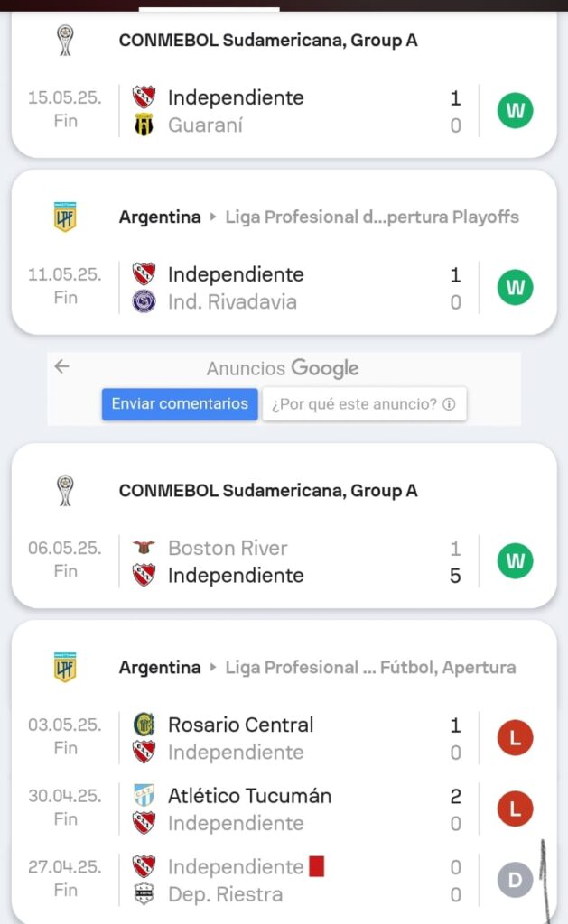Click the green W badge for Guaraní match
The height and width of the screenshot is (924, 568).
(516, 112)
